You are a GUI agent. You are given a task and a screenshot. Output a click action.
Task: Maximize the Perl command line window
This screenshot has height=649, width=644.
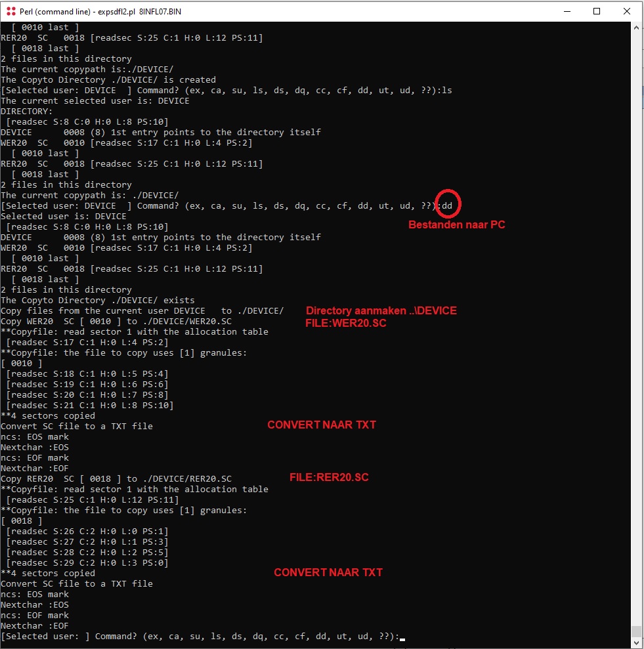coord(596,12)
